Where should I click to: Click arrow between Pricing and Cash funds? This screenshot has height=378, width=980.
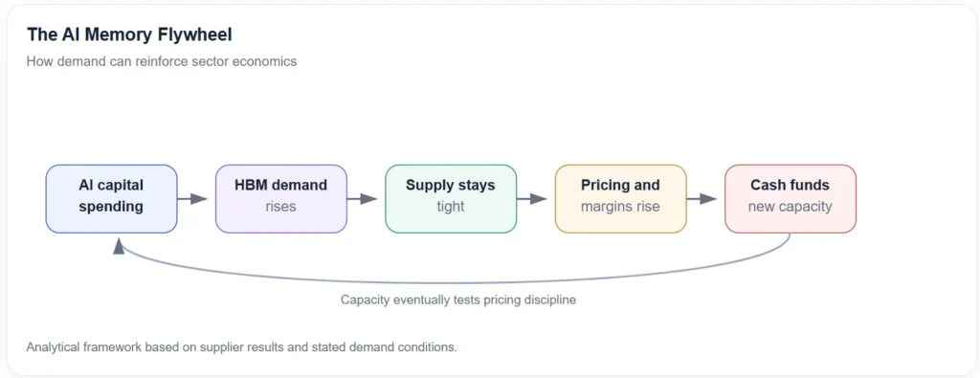tap(702, 199)
